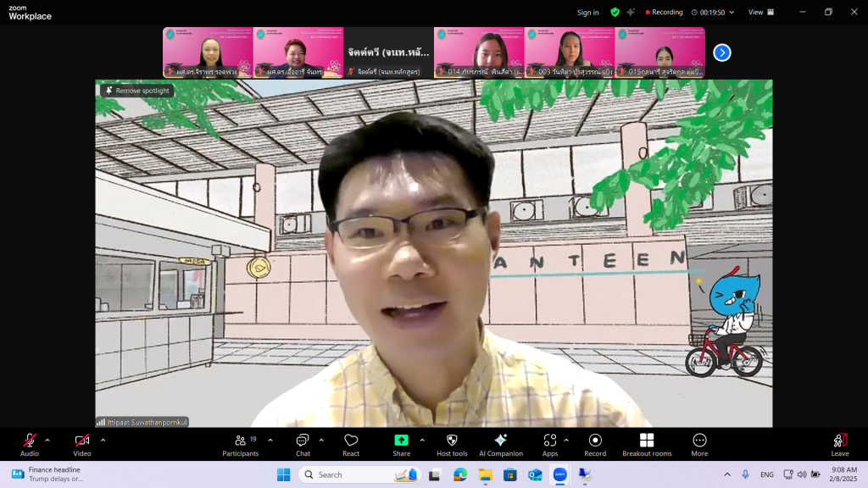Image resolution: width=868 pixels, height=488 pixels.
Task: Click the Windows taskbar Search box
Action: click(x=339, y=474)
